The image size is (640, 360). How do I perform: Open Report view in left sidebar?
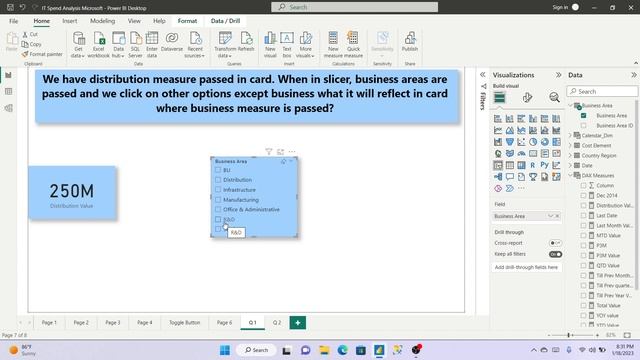click(x=9, y=76)
